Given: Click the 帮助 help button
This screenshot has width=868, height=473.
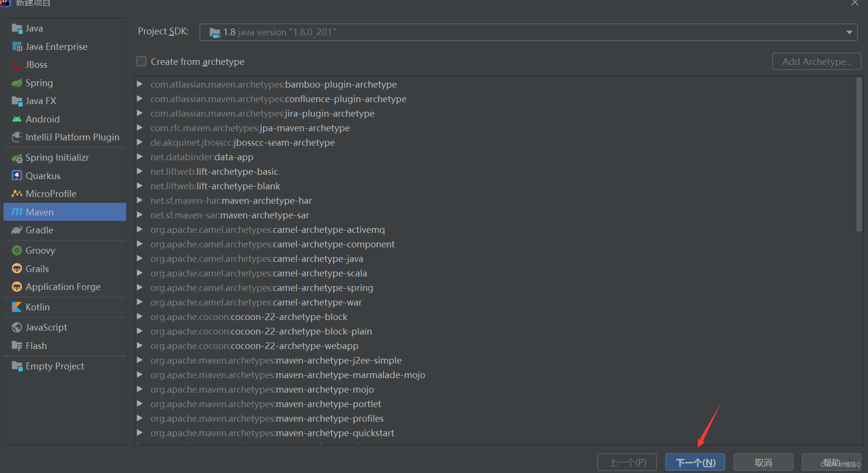Looking at the screenshot, I should coord(832,462).
